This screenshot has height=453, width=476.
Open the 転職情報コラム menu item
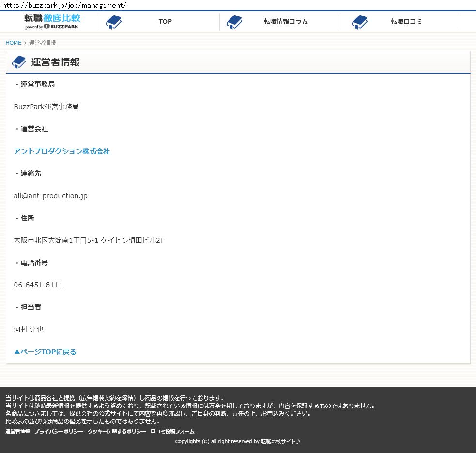pos(286,22)
